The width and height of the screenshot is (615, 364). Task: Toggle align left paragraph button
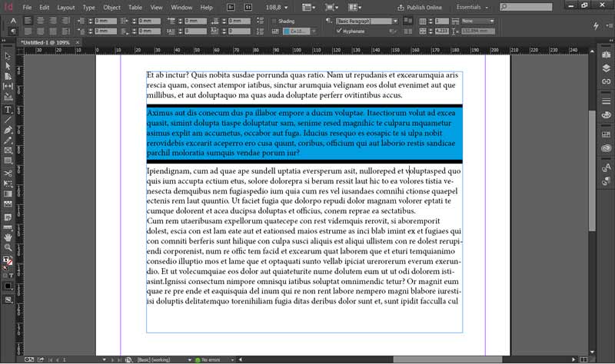28,21
